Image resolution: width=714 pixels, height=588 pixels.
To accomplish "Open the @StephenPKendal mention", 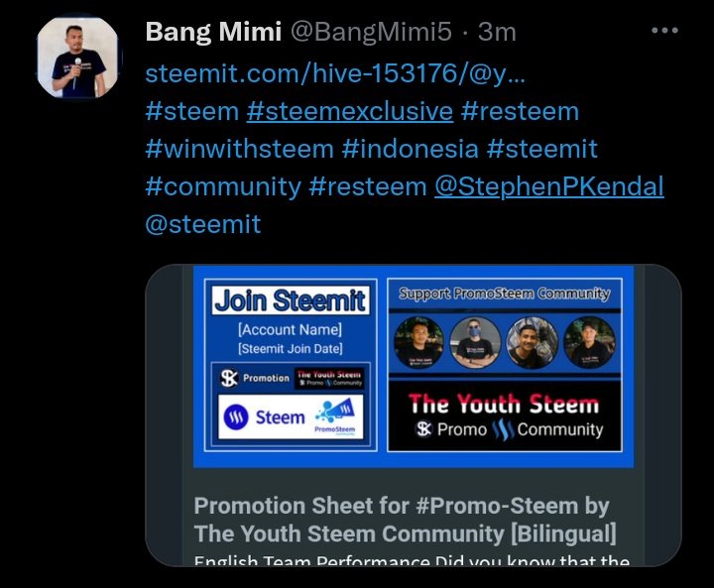I will tap(549, 186).
